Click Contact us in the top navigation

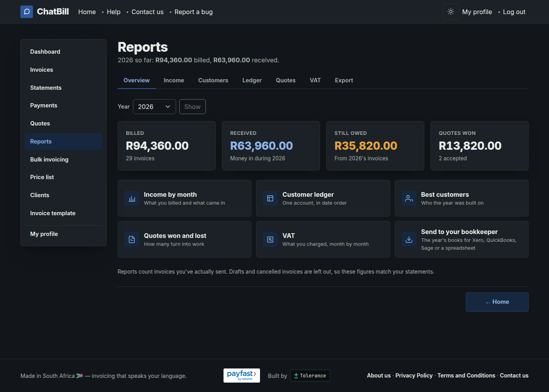coord(147,12)
